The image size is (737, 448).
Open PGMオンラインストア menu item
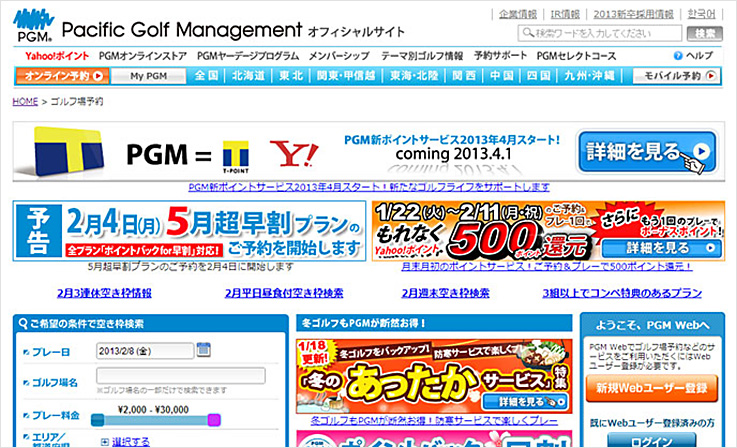pos(143,56)
